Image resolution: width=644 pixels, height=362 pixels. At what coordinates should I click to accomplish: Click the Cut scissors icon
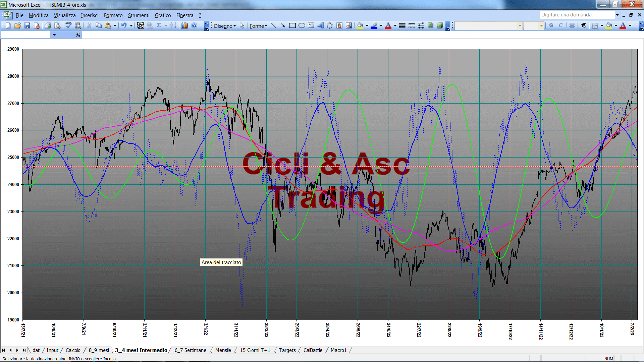tap(89, 25)
